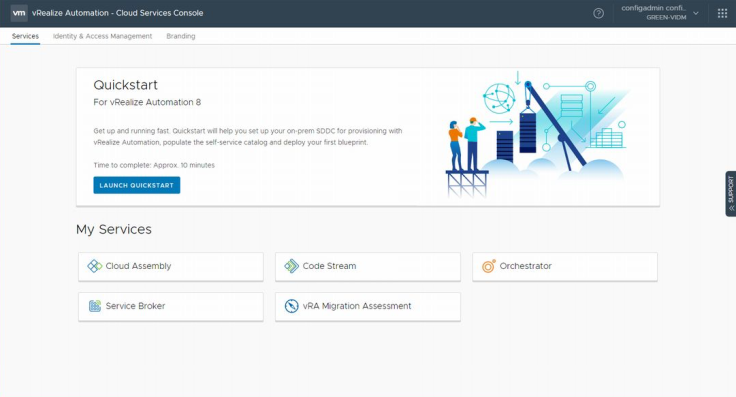Click 'Time to complete: Approx. 10 minutes' text
The image size is (736, 397).
click(154, 165)
